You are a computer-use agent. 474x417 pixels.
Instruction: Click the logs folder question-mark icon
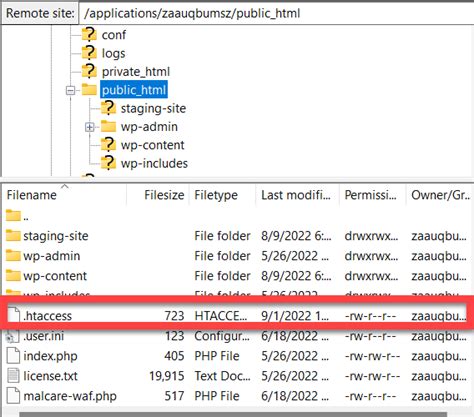pos(89,53)
